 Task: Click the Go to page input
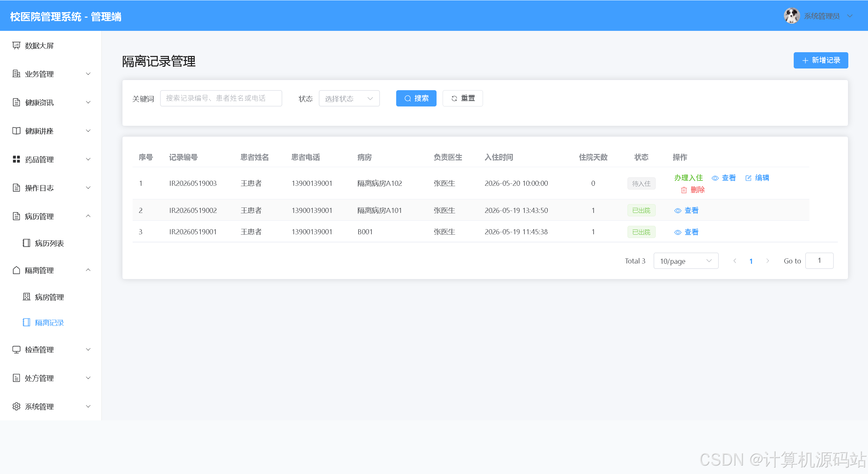[x=819, y=261]
